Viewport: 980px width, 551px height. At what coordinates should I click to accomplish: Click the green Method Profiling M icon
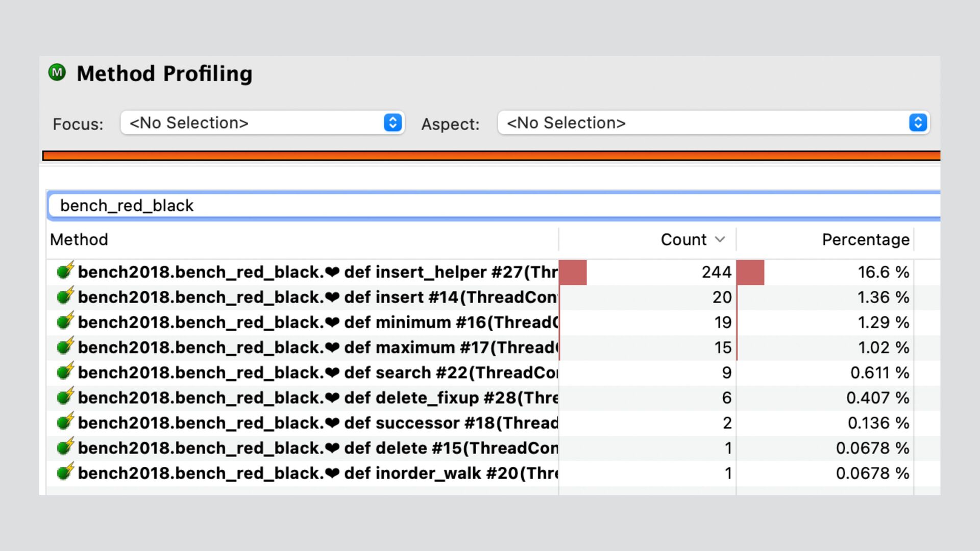(x=57, y=72)
